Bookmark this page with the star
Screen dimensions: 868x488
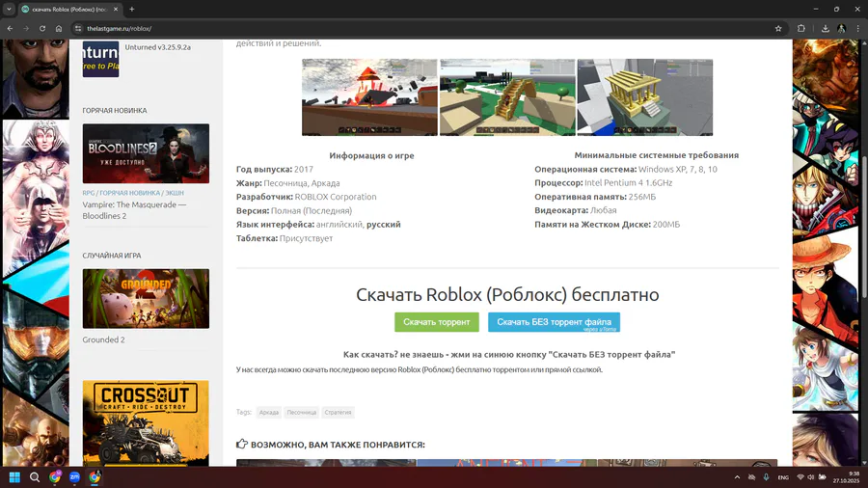[x=778, y=28]
